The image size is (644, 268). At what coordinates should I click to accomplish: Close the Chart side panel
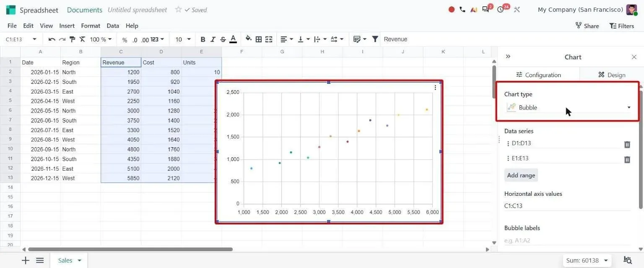coord(634,57)
